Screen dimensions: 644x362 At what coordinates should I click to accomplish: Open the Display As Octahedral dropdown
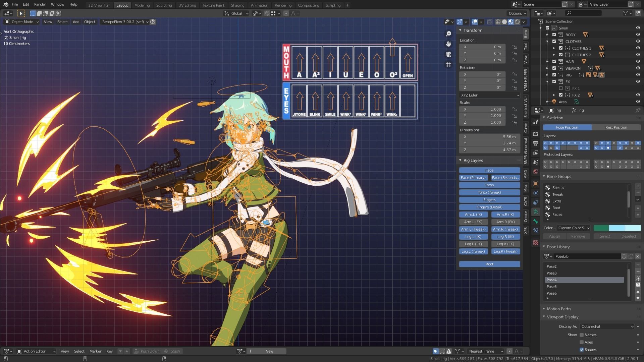(607, 326)
